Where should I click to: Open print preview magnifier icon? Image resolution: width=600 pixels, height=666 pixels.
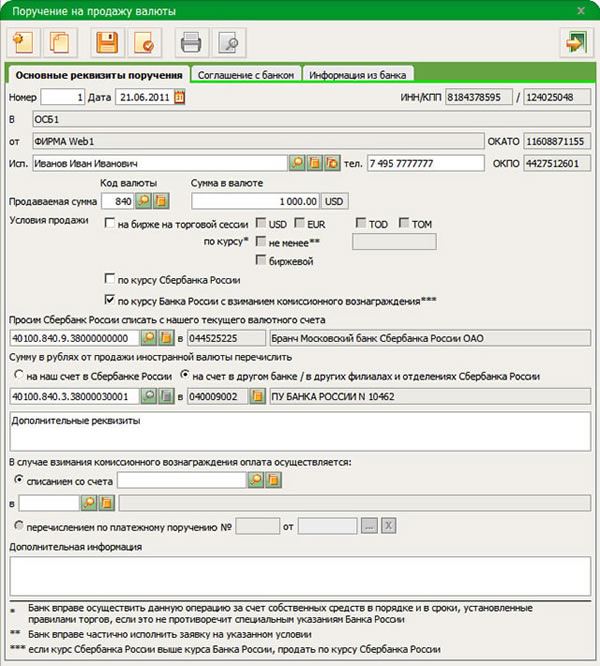coord(229,42)
